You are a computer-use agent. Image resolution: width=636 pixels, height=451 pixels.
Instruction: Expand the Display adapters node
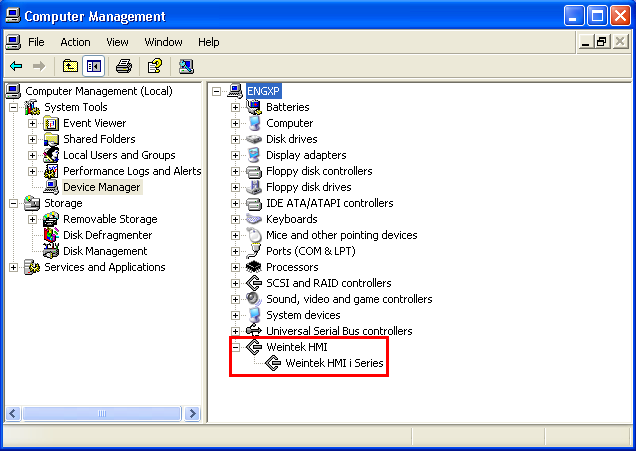(x=235, y=155)
